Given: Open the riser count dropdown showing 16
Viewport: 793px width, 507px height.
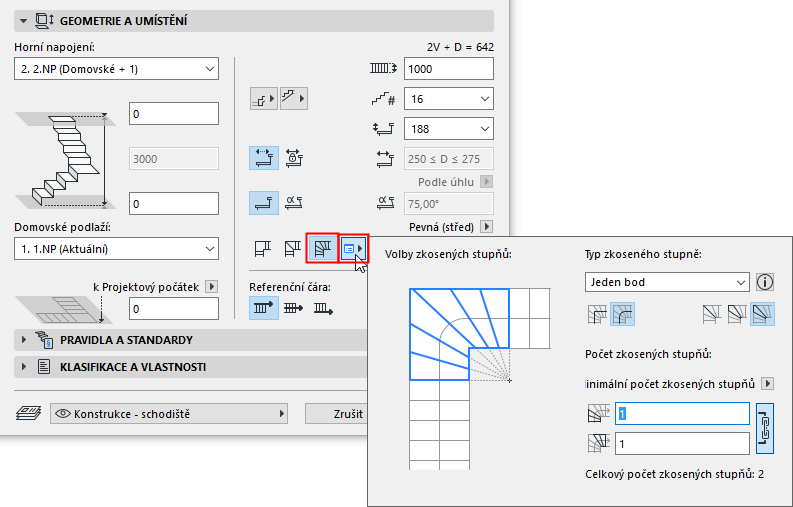Looking at the screenshot, I should [448, 99].
